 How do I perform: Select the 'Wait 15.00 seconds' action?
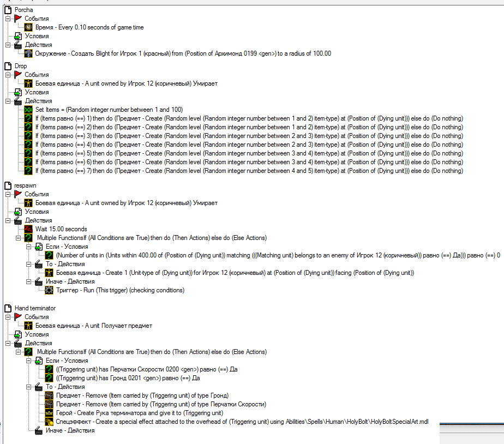61,229
